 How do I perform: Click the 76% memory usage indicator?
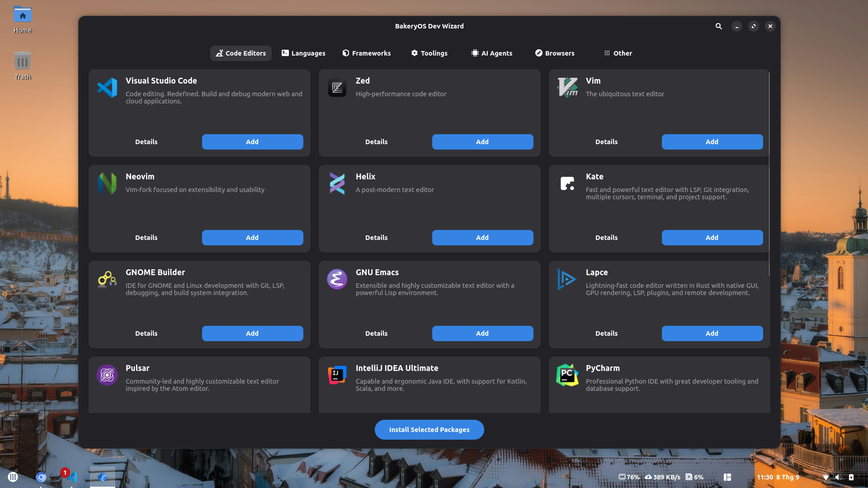point(629,477)
